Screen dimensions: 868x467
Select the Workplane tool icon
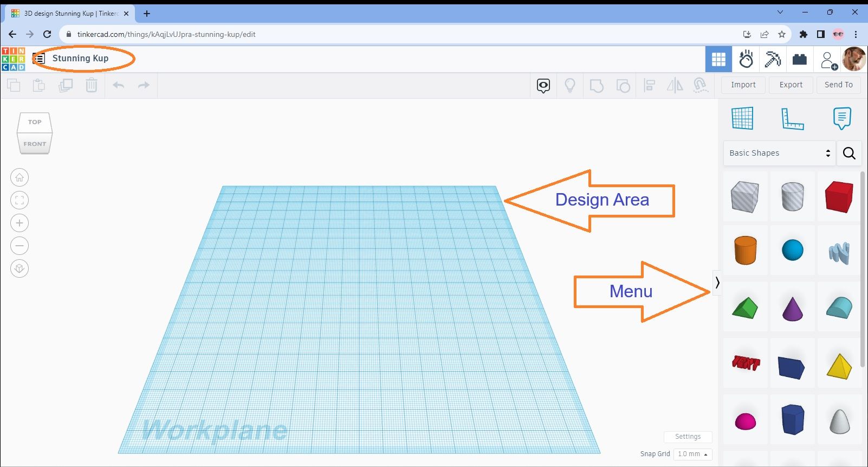pyautogui.click(x=742, y=118)
